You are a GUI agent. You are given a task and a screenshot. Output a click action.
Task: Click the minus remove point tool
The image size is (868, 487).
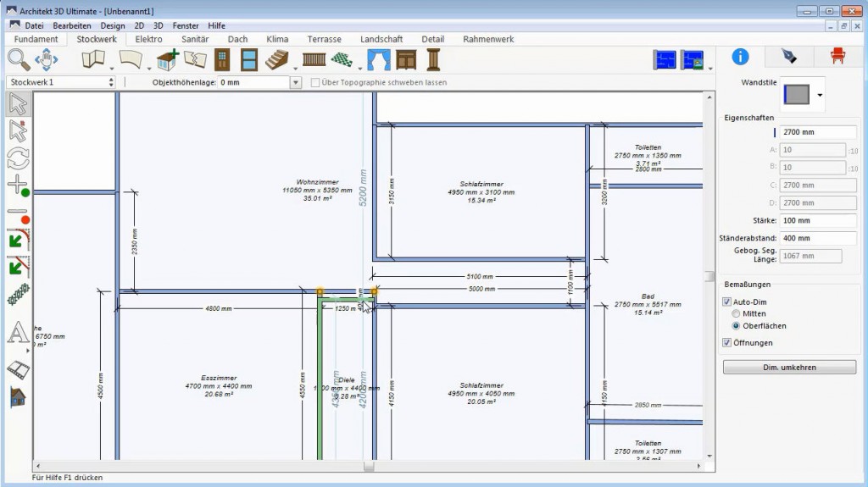coord(19,213)
